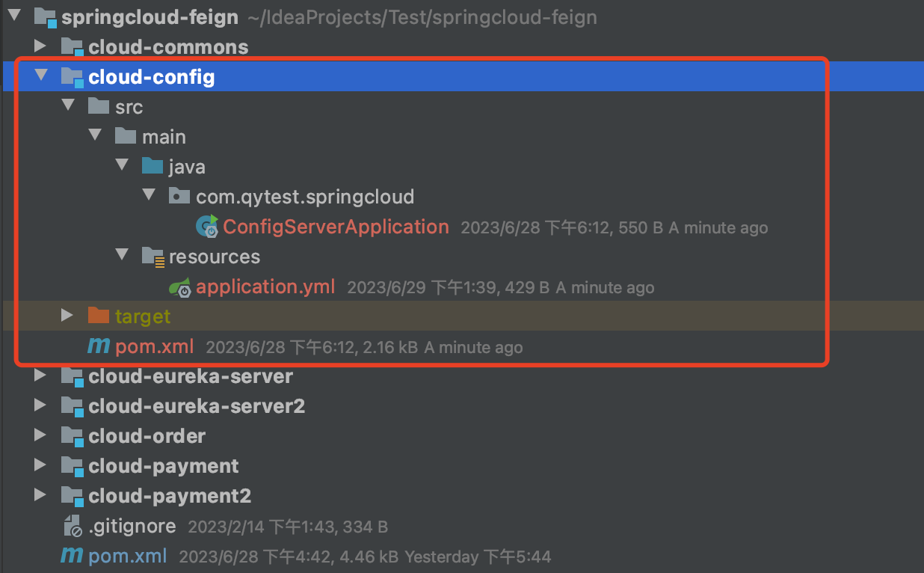Click the .gitignore file icon
The width and height of the screenshot is (924, 573).
[73, 526]
